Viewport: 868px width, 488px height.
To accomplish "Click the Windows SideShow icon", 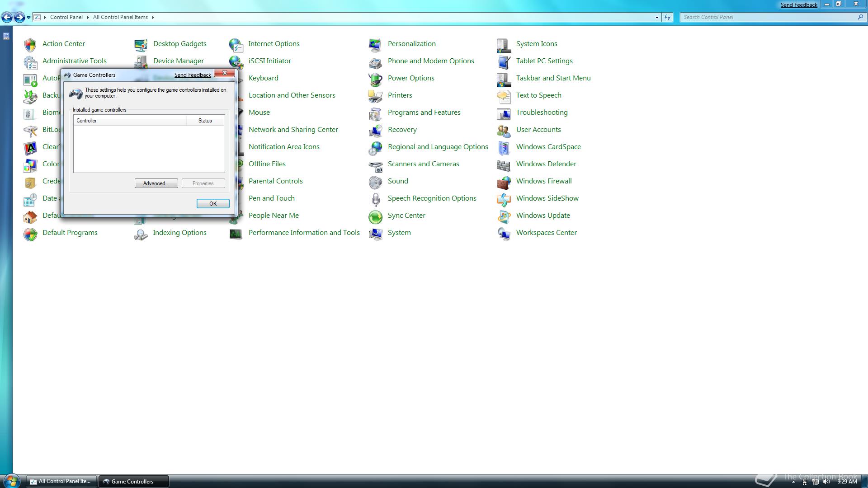I will [x=504, y=199].
